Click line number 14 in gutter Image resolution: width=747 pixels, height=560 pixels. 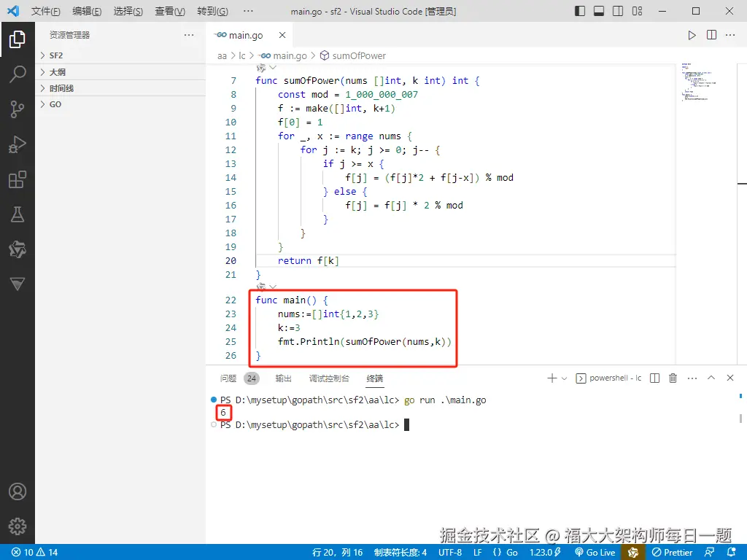click(231, 178)
